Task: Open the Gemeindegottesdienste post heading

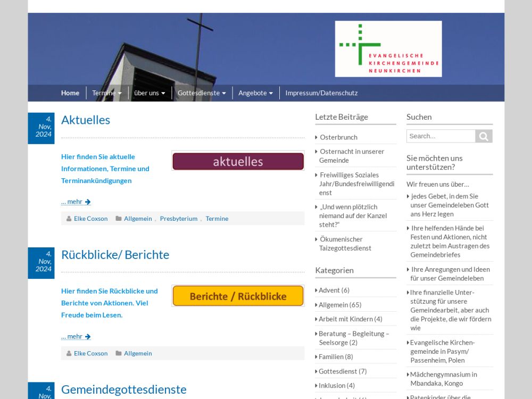Action: coord(123,389)
